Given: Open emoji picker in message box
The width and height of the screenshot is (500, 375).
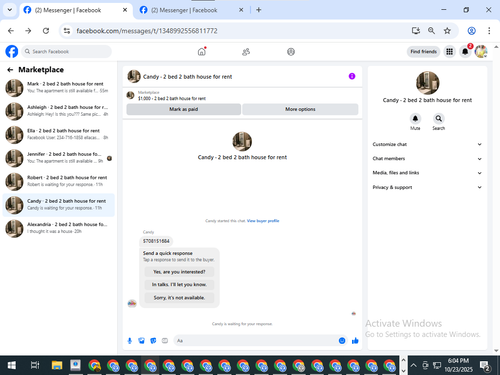Looking at the screenshot, I should click(x=342, y=341).
